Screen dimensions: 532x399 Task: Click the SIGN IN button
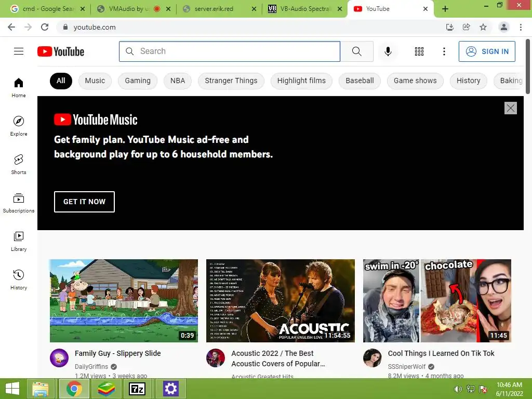[x=487, y=51]
